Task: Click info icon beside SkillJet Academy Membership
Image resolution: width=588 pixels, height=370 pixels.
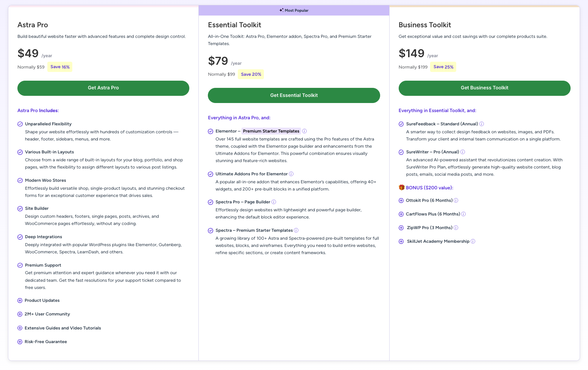Action: click(473, 241)
